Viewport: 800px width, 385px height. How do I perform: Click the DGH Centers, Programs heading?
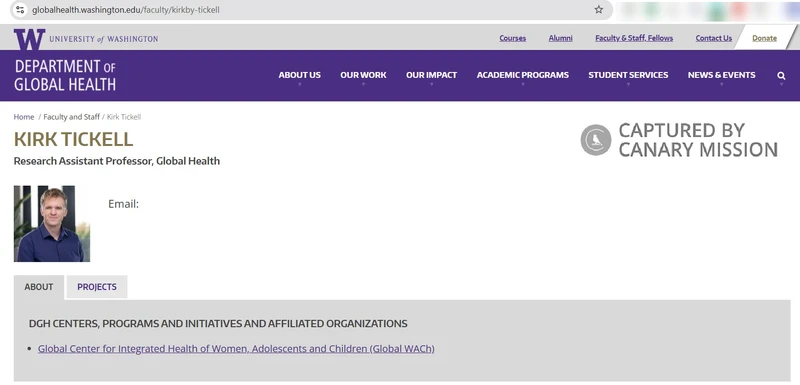(x=218, y=324)
